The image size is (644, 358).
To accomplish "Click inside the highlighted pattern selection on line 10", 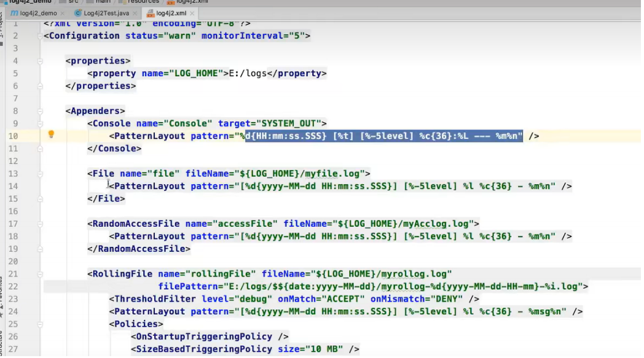I will 383,136.
